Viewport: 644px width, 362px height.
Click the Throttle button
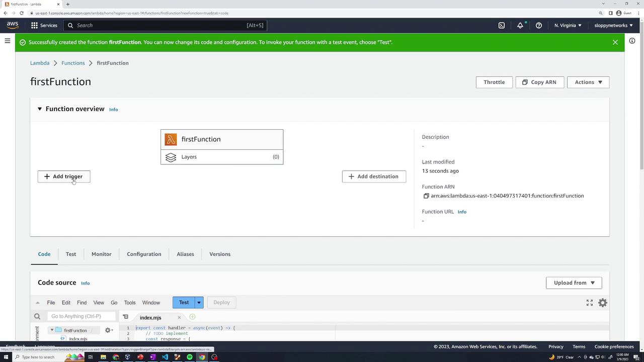[x=494, y=82]
